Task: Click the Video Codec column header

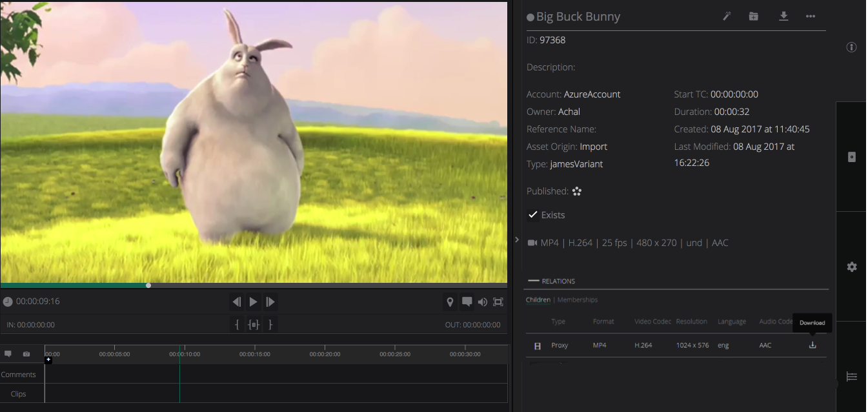Action: tap(653, 322)
